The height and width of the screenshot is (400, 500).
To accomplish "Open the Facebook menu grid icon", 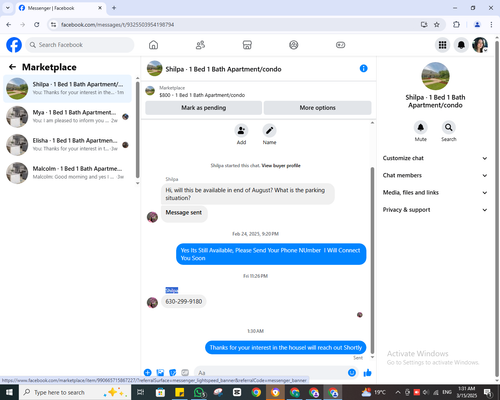I will point(442,45).
